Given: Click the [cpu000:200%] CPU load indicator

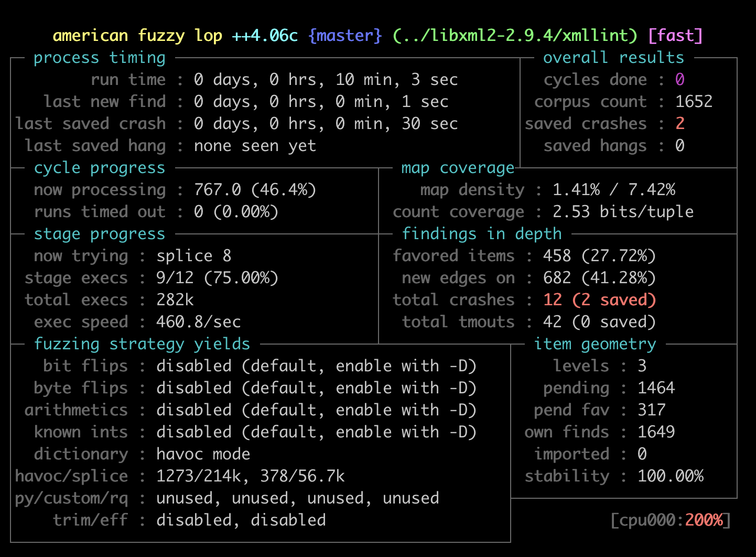Looking at the screenshot, I should click(x=671, y=520).
